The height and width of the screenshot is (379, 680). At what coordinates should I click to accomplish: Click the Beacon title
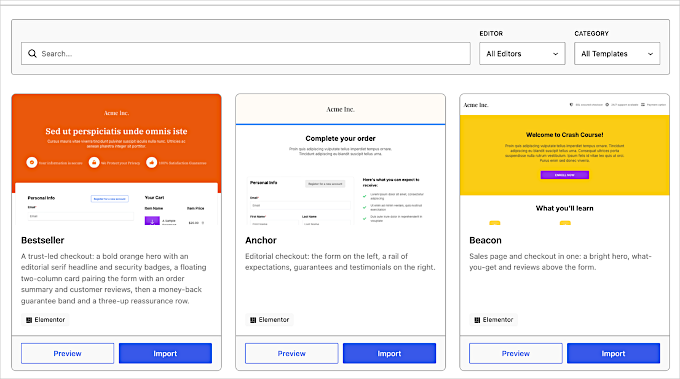485,240
